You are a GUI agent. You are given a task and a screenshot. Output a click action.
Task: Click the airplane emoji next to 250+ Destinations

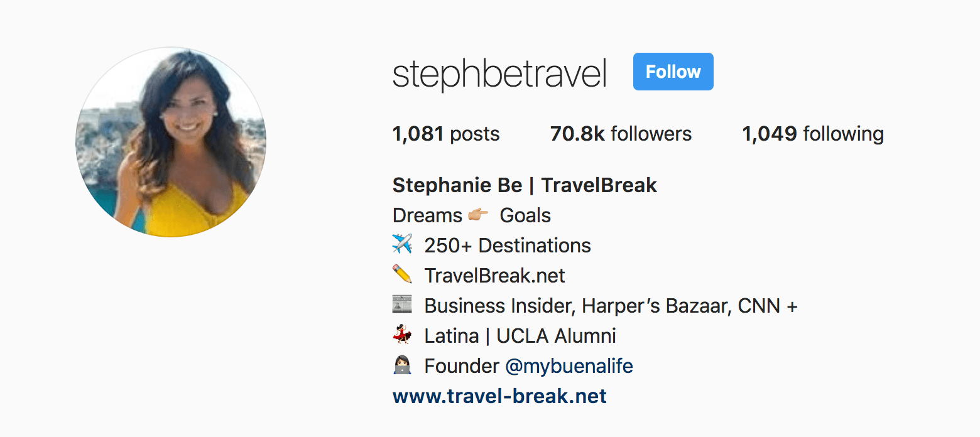tap(403, 245)
